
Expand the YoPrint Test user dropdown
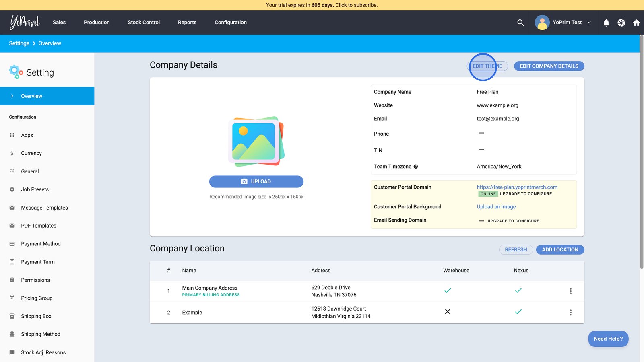click(589, 23)
